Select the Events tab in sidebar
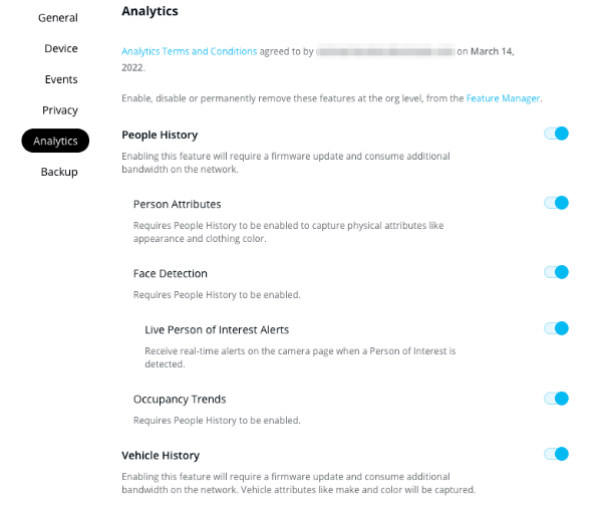The image size is (605, 507). point(61,80)
